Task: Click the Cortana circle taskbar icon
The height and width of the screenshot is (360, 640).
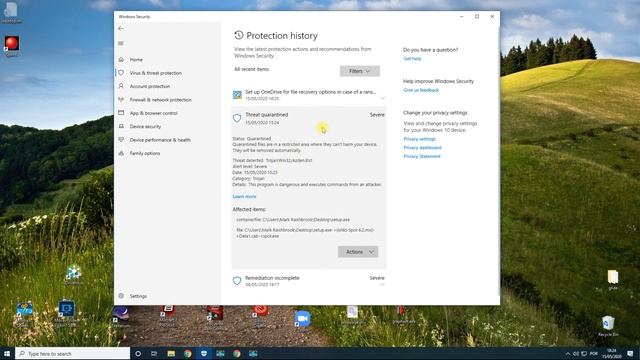Action: [x=138, y=353]
